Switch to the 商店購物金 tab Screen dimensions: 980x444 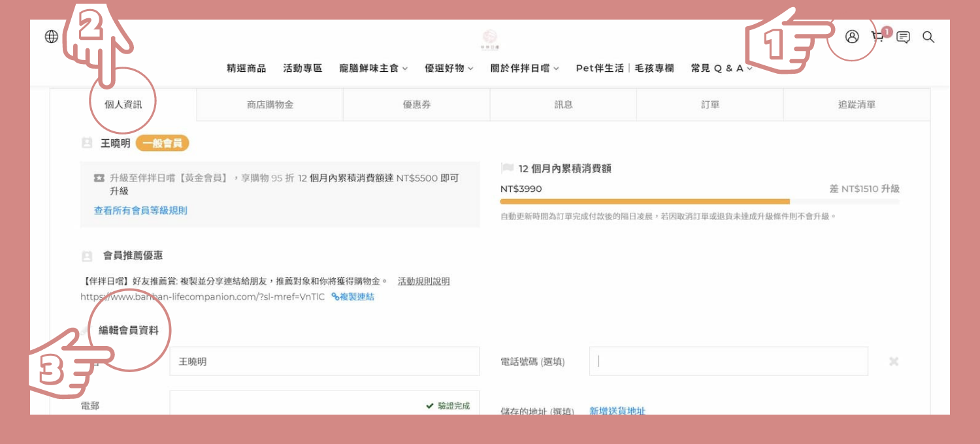[x=270, y=104]
